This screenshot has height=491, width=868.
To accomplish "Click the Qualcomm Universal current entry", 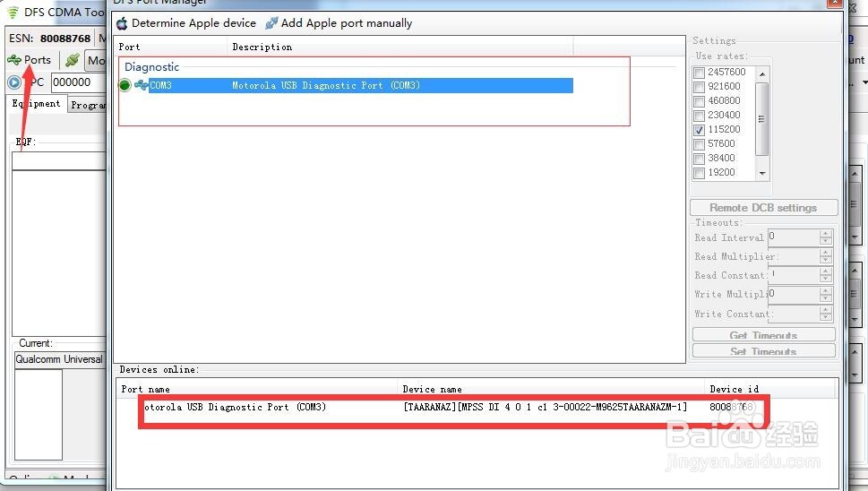I will tap(59, 359).
